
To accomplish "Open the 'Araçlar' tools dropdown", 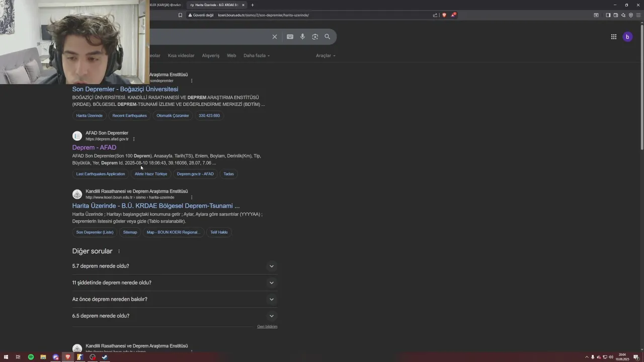I will click(x=326, y=56).
